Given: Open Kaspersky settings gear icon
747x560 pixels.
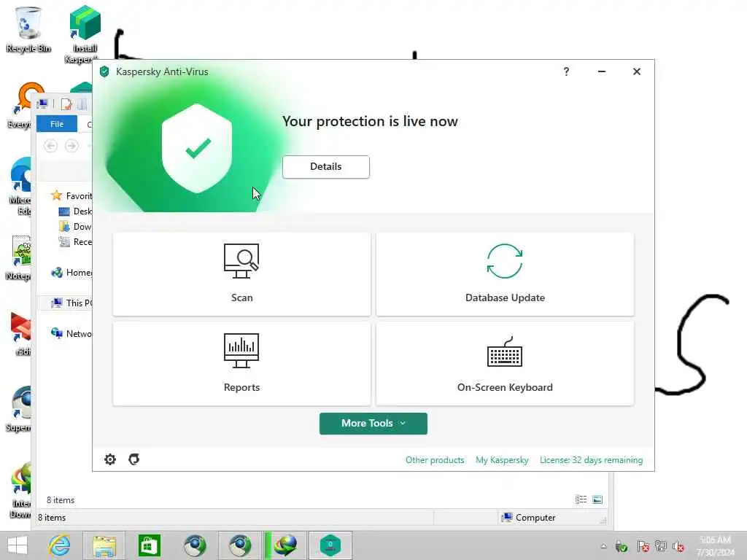Looking at the screenshot, I should 110,459.
